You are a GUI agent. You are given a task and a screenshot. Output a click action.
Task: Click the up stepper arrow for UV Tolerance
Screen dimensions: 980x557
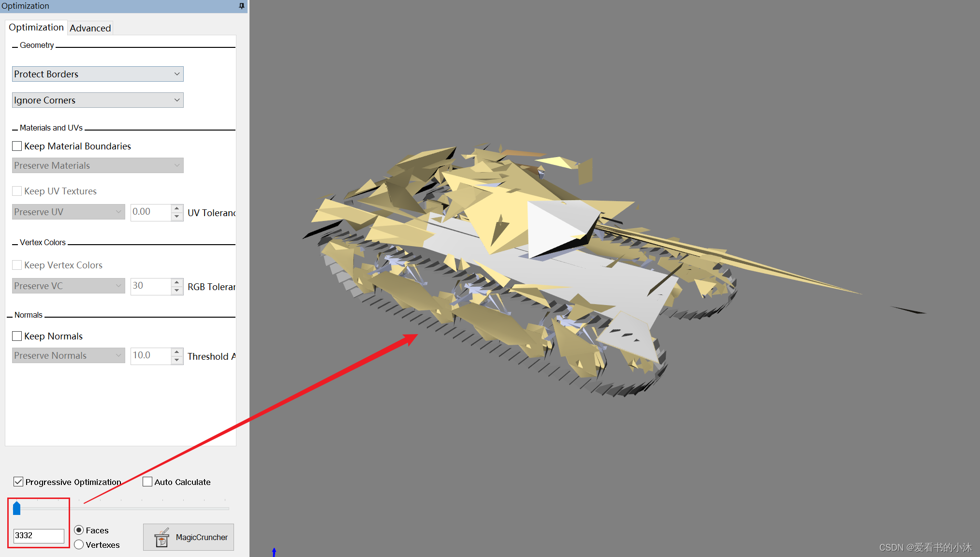point(178,208)
